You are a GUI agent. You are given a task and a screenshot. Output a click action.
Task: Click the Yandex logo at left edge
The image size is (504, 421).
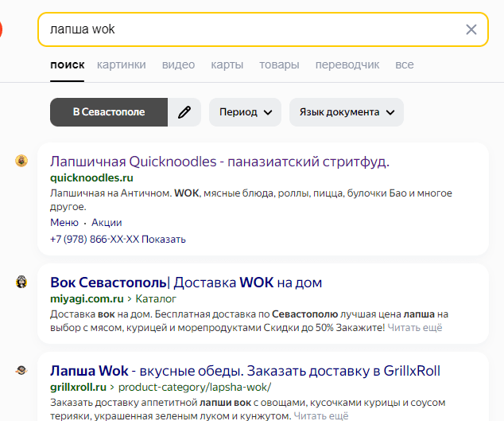(x=1, y=30)
